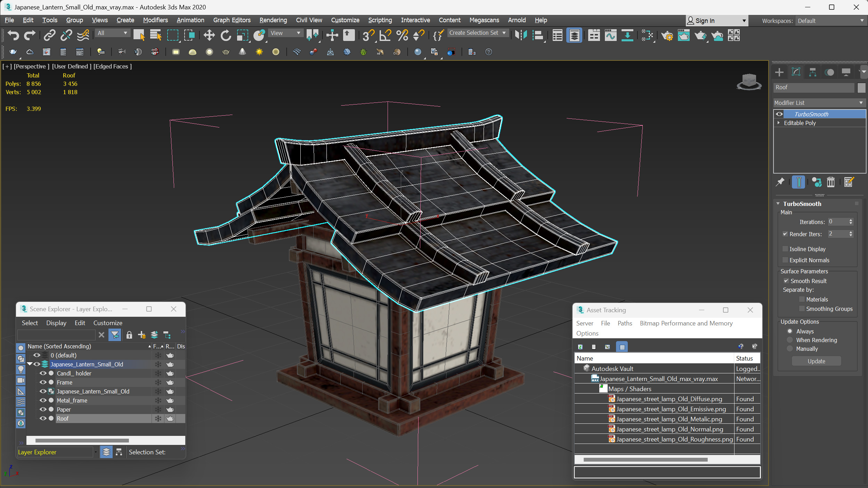Toggle the Angle Snap icon

385,35
